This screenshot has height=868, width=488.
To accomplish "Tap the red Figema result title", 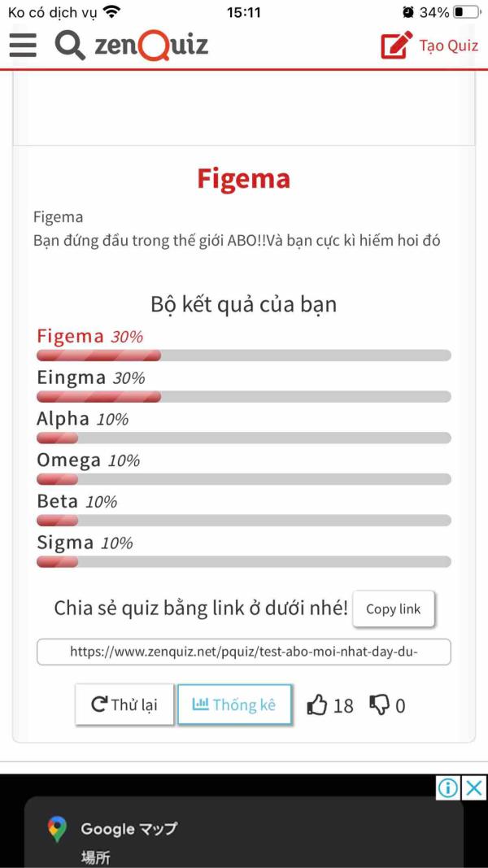I will (x=243, y=179).
